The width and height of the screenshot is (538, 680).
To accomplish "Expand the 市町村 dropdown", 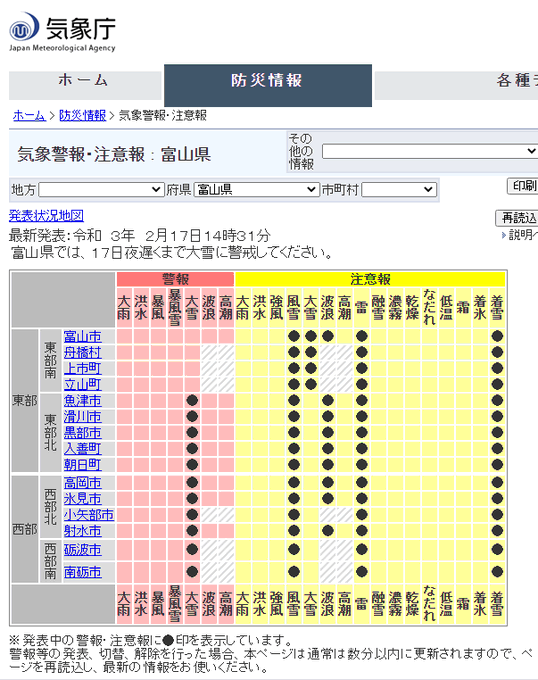I will point(398,190).
